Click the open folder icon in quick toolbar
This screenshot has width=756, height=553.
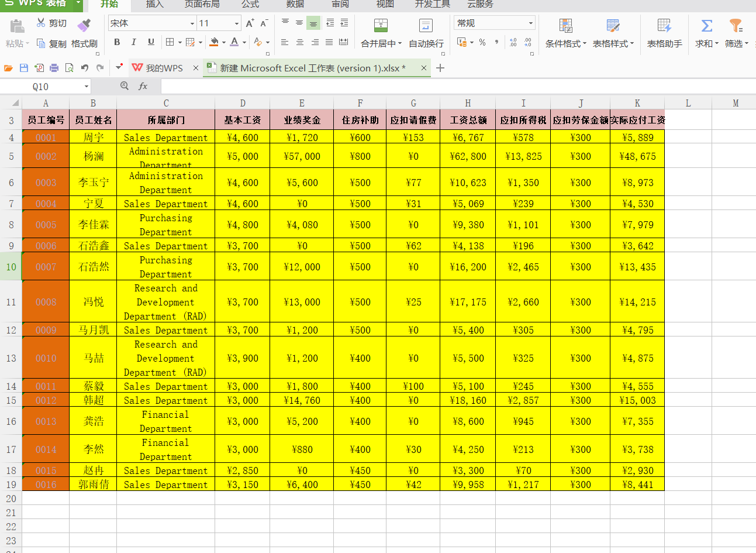tap(9, 68)
